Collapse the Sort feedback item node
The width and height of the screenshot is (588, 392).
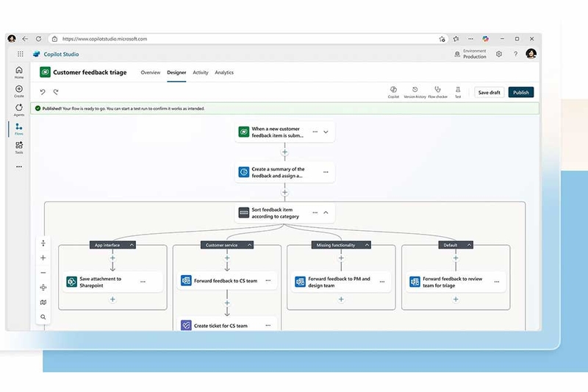tap(326, 213)
